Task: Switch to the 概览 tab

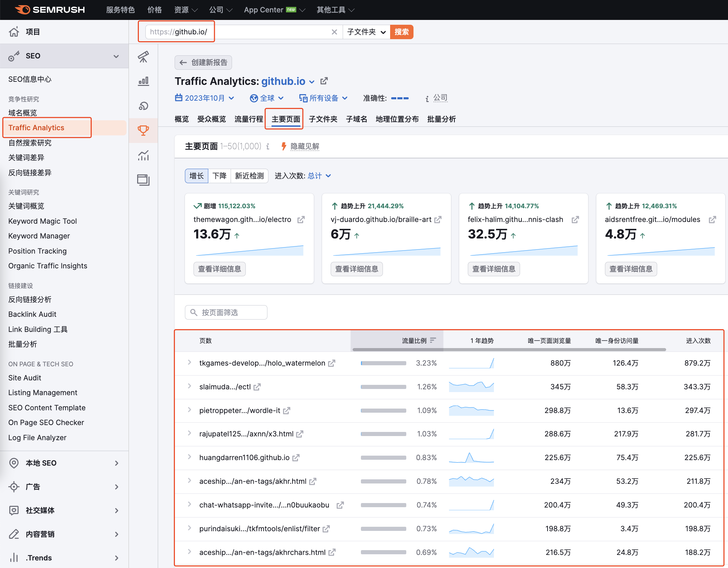Action: click(x=182, y=119)
